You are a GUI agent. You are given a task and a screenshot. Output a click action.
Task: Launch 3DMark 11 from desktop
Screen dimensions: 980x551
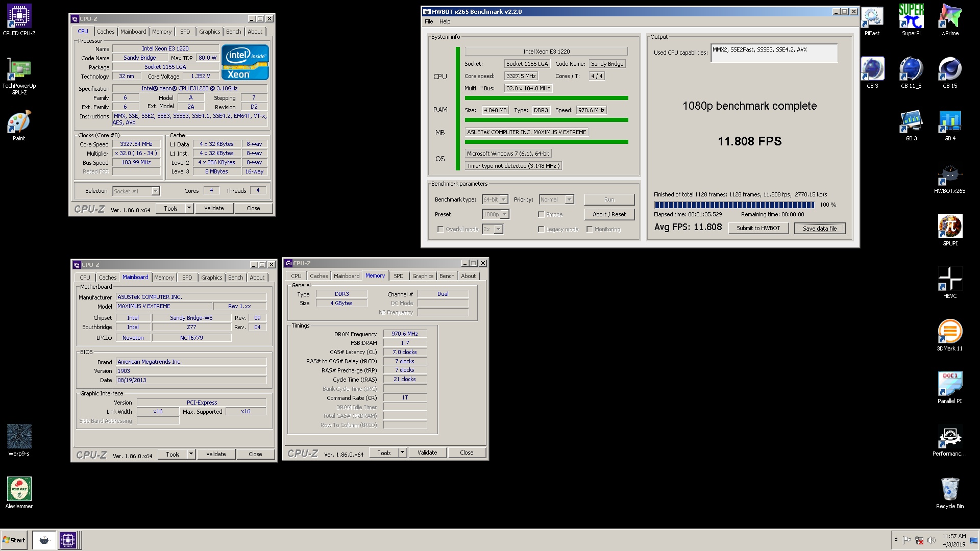(950, 336)
